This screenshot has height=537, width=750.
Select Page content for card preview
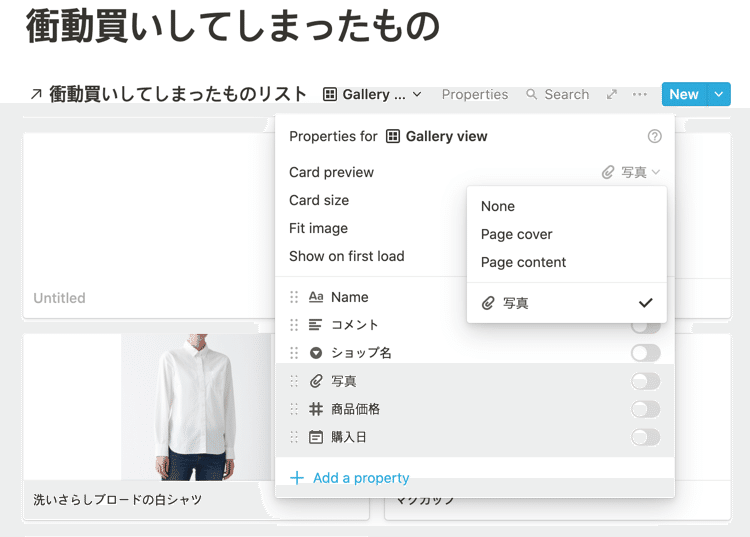(x=566, y=263)
